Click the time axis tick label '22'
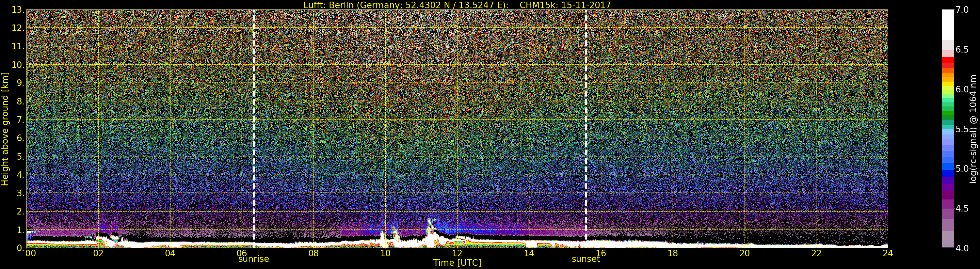Screen dimensions: 980x269 point(816,253)
